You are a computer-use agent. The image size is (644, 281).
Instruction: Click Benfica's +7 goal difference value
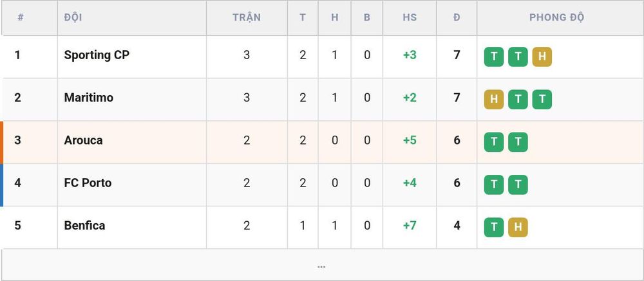pos(410,226)
